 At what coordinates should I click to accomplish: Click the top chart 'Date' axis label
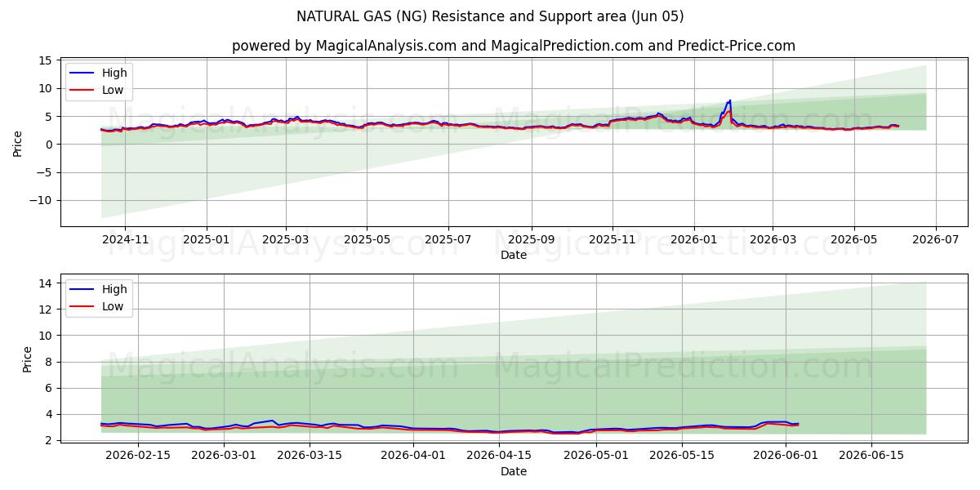pos(514,256)
